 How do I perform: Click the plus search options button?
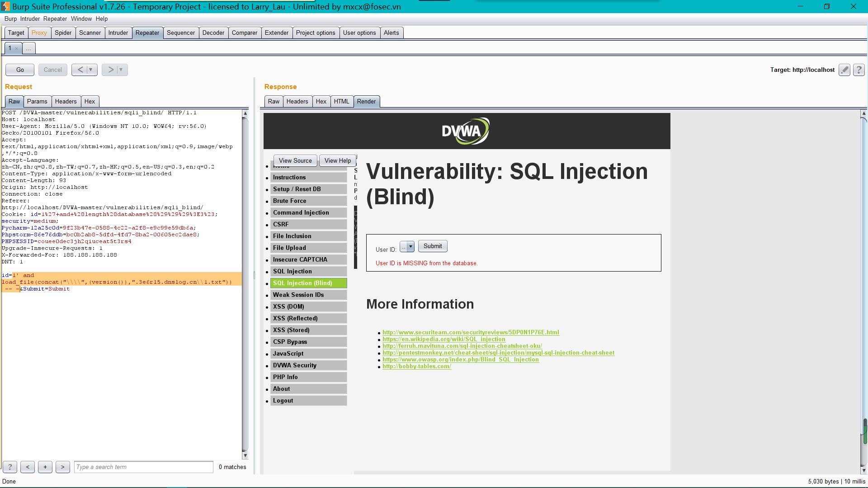coord(45,467)
